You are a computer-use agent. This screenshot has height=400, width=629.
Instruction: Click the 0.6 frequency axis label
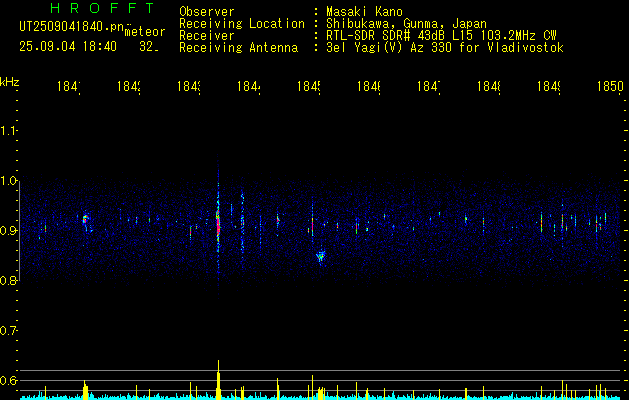[9, 380]
